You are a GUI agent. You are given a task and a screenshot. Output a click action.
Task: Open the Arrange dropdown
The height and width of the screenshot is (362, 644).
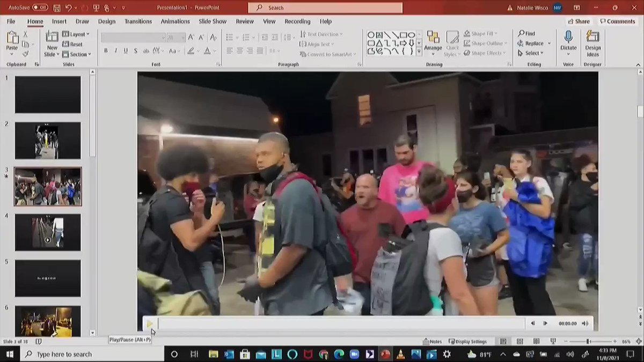(433, 43)
